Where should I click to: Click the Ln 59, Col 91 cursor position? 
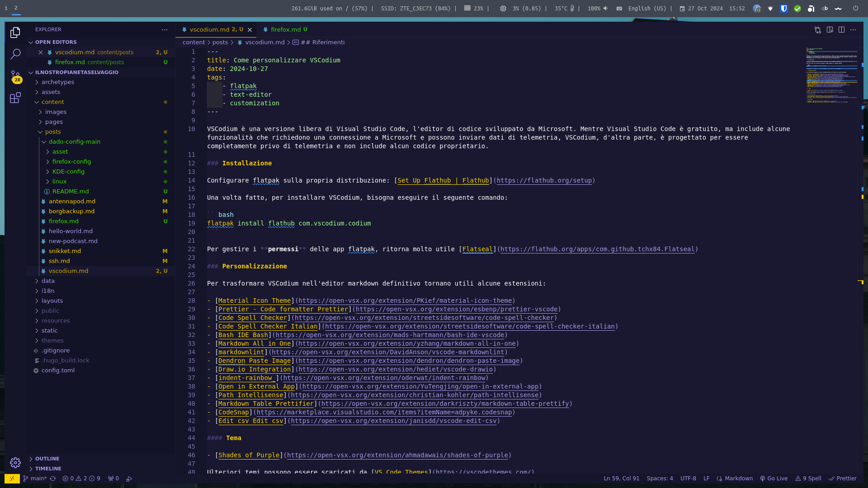pyautogui.click(x=622, y=479)
